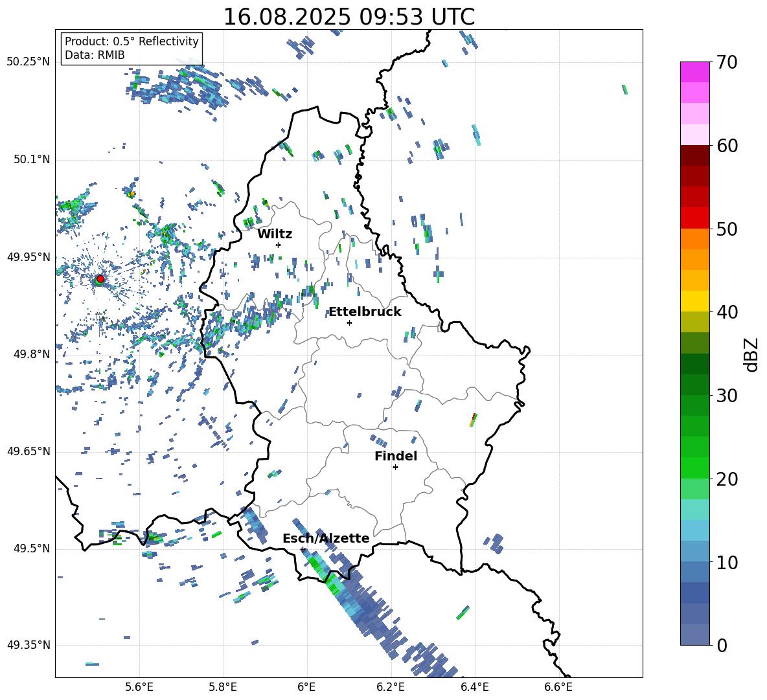Click the 5.6°E longitude label

(139, 688)
